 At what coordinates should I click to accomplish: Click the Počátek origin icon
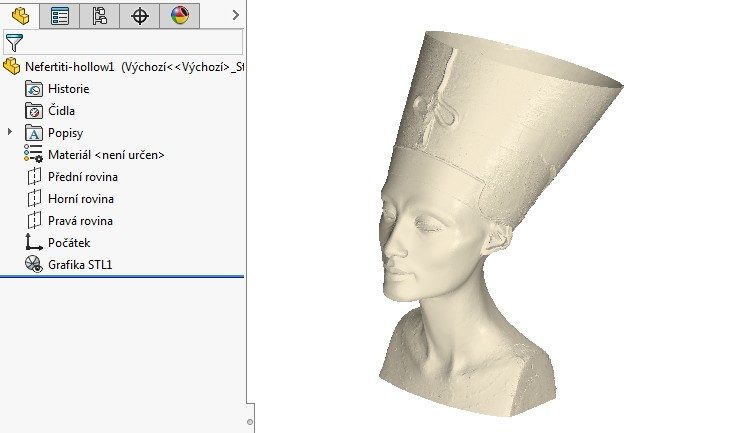[33, 242]
